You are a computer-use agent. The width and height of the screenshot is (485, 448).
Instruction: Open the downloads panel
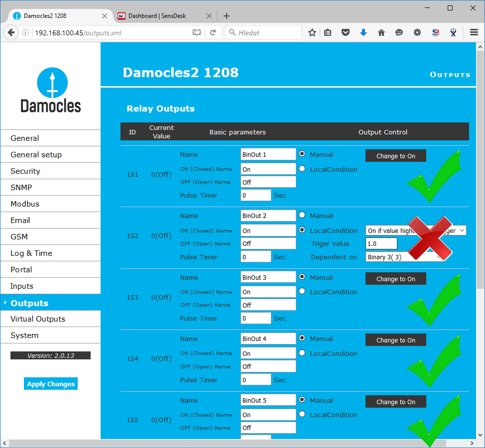pos(364,32)
